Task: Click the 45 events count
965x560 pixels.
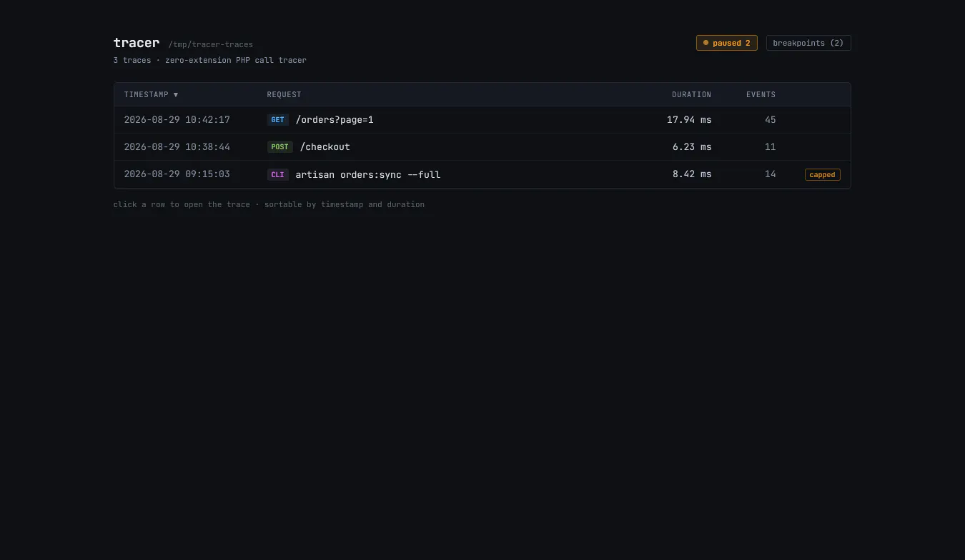Action: (x=770, y=120)
